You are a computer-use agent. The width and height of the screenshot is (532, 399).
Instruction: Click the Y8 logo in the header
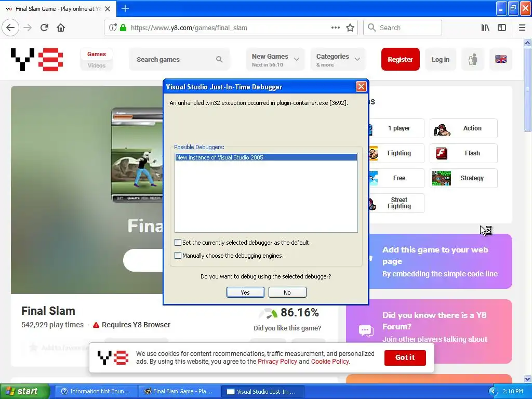tap(37, 59)
